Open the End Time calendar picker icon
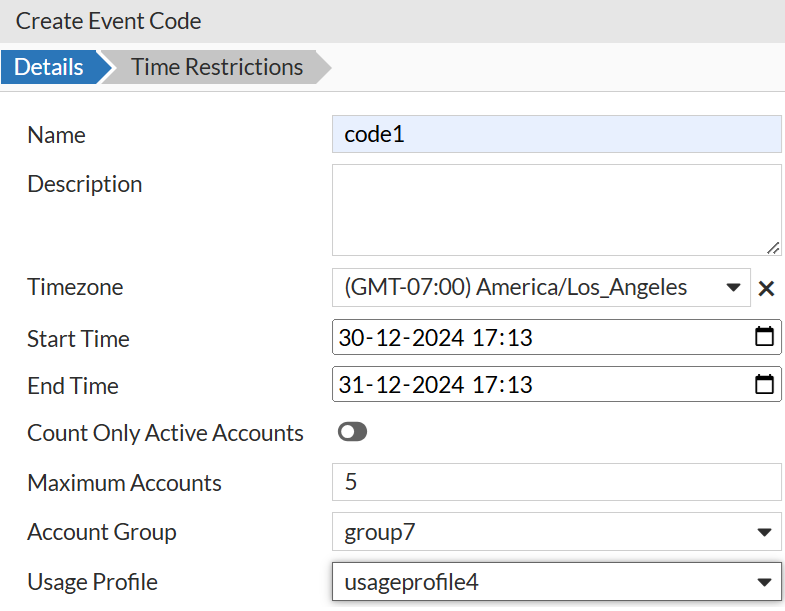785x611 pixels. (764, 384)
